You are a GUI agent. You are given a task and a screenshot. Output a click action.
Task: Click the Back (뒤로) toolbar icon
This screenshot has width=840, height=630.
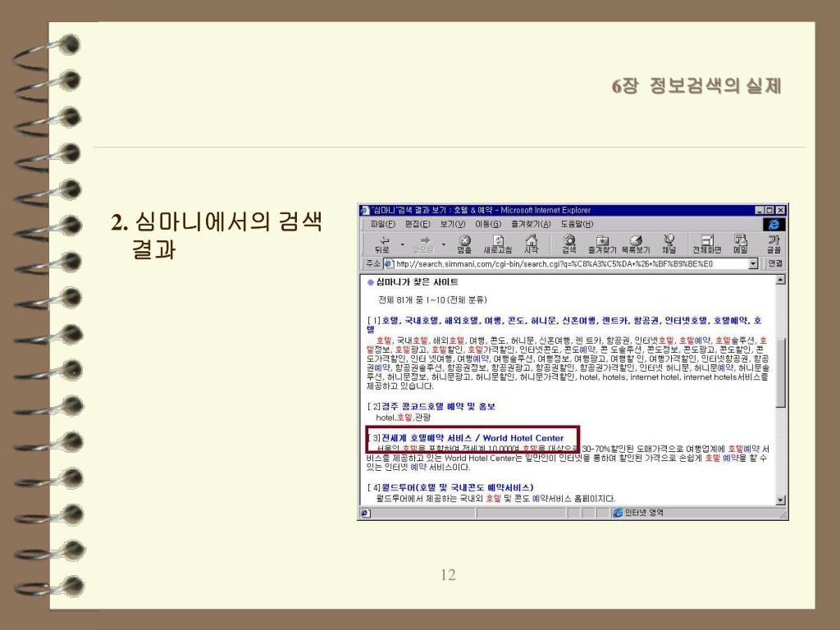pos(382,244)
